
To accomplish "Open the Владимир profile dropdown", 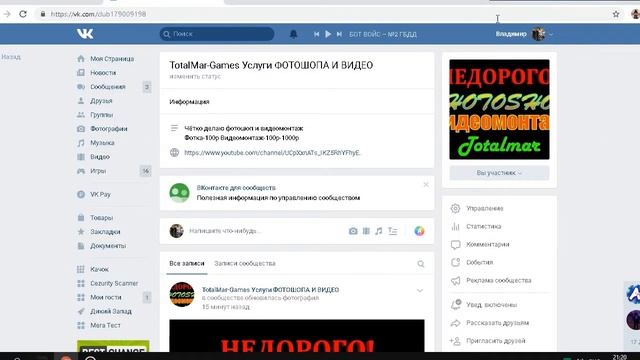I will (524, 34).
